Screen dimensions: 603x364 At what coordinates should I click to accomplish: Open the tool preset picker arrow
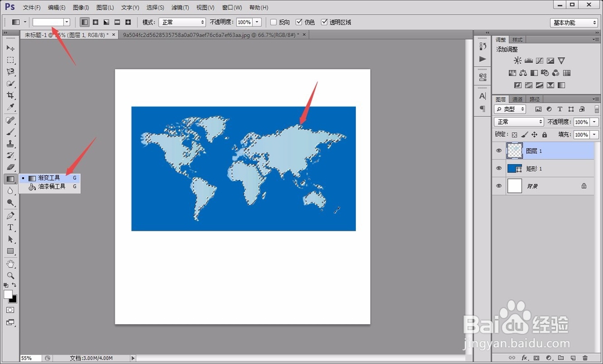pyautogui.click(x=25, y=22)
